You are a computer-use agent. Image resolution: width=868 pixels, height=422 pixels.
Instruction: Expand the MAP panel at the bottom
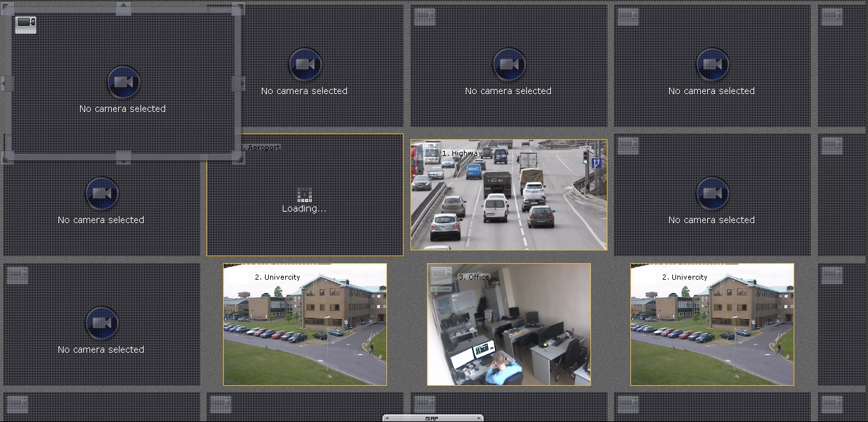[433, 418]
